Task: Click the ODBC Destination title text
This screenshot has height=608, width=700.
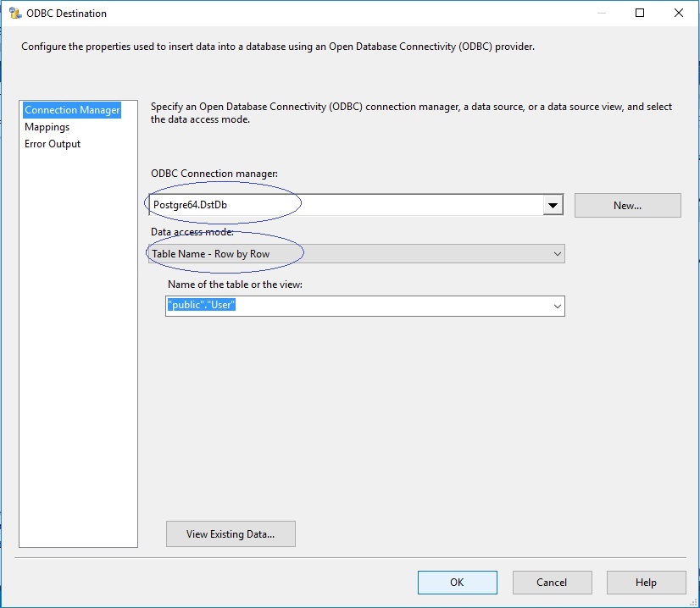Action: tap(66, 14)
